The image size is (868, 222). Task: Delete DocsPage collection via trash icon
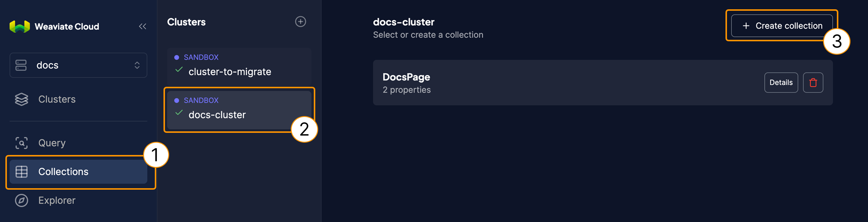click(813, 83)
